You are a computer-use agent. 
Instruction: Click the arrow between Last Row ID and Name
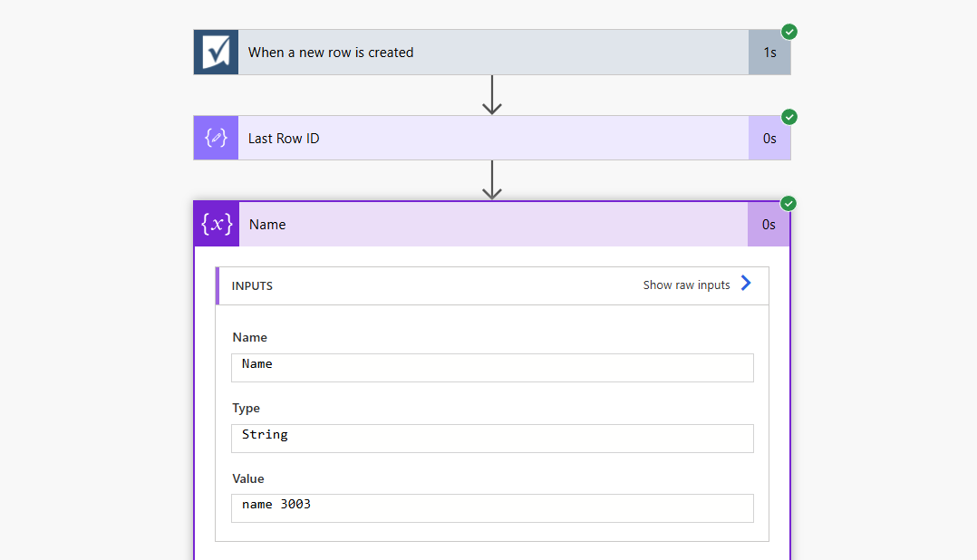(x=492, y=180)
